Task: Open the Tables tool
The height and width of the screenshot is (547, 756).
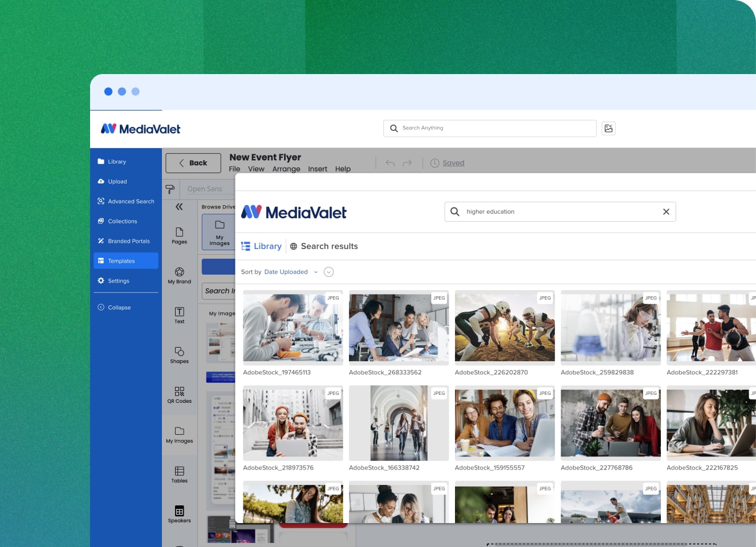Action: click(179, 474)
